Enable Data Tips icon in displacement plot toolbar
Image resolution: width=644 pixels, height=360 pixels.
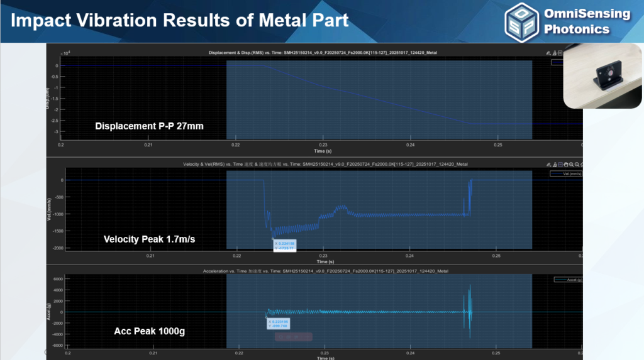coord(554,53)
